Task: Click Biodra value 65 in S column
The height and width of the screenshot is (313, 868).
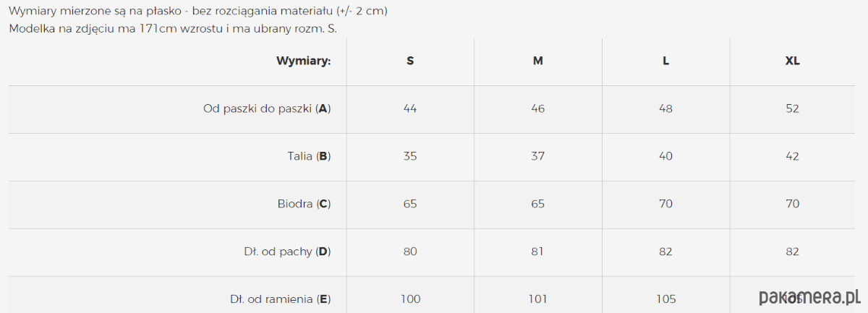Action: click(x=410, y=204)
